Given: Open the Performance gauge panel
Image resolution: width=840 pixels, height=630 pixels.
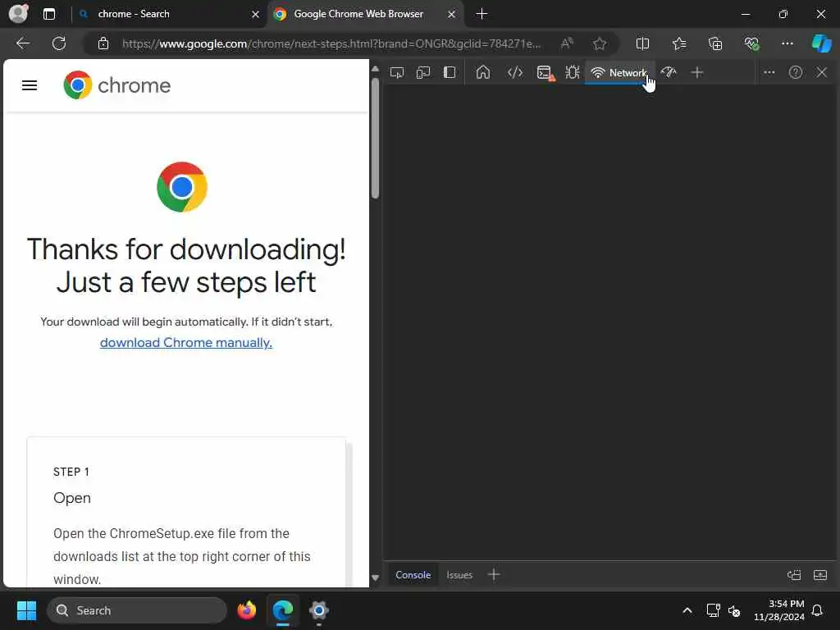Looking at the screenshot, I should click(669, 72).
